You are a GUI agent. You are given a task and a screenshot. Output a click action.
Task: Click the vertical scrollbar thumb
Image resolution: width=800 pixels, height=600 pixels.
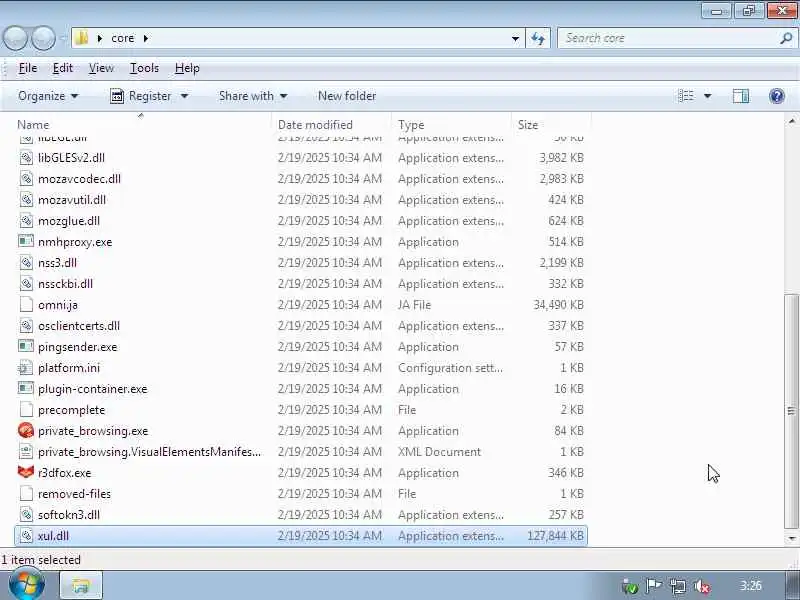[x=791, y=411]
